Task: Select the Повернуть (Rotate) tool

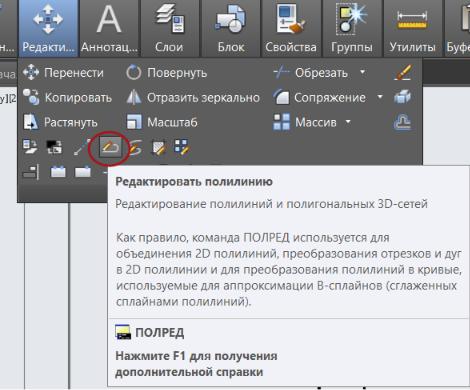Action: (167, 73)
